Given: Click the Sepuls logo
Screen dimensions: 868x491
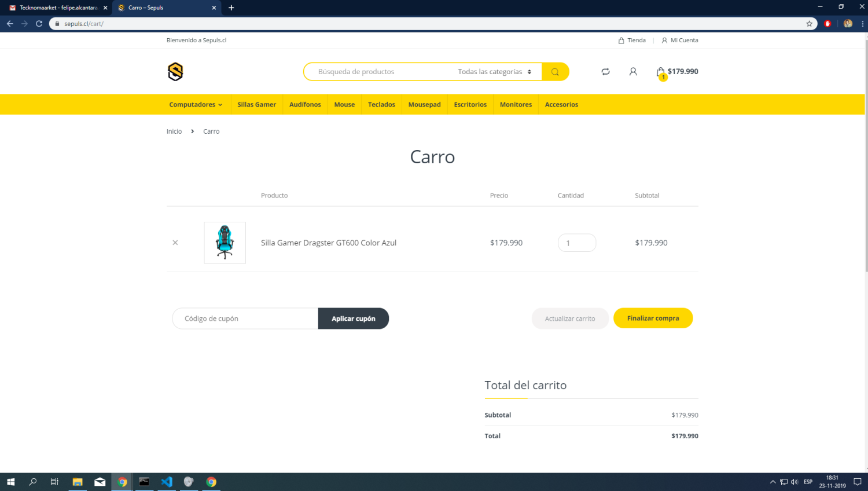Looking at the screenshot, I should coord(175,72).
